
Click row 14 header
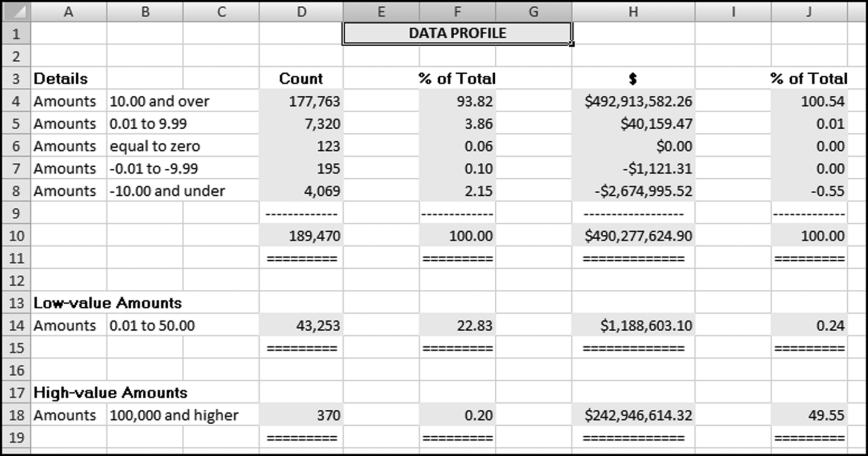16,325
